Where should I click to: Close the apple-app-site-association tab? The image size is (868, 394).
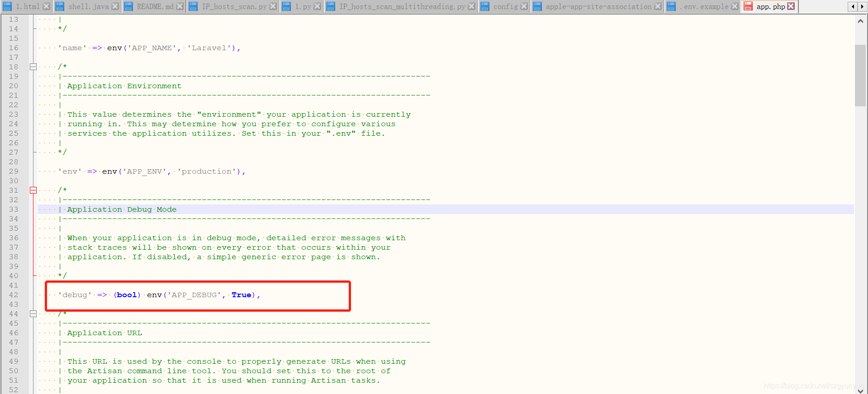tap(658, 6)
